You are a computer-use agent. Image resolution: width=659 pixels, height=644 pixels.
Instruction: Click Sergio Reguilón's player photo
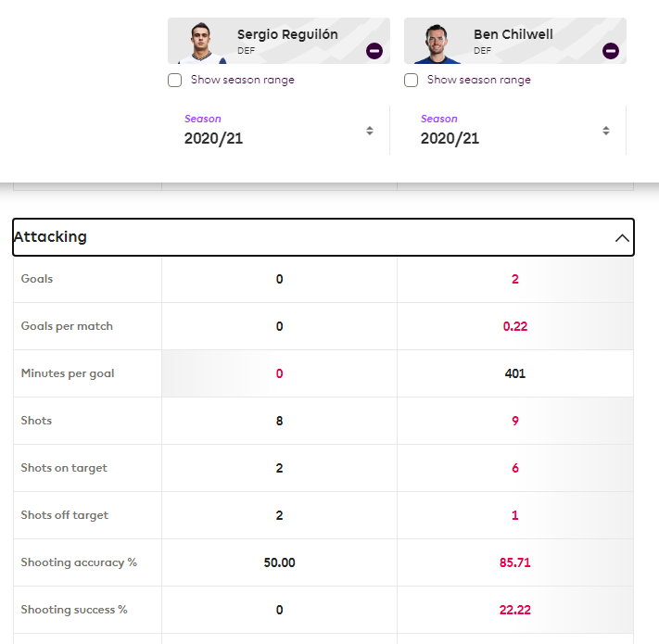tap(202, 43)
